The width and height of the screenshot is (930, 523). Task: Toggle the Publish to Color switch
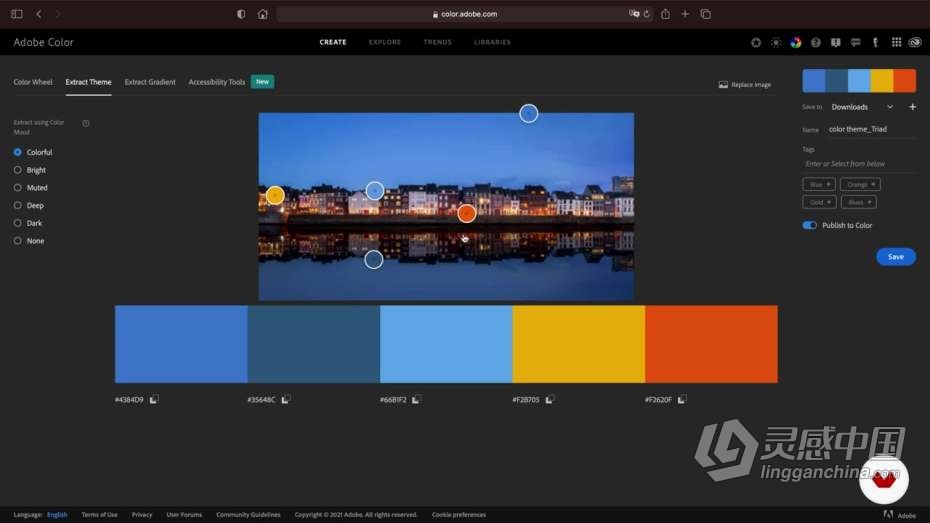pos(810,225)
